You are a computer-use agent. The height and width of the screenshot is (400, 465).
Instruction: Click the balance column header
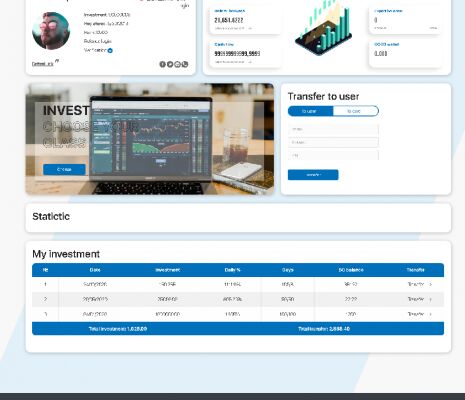[x=351, y=270]
